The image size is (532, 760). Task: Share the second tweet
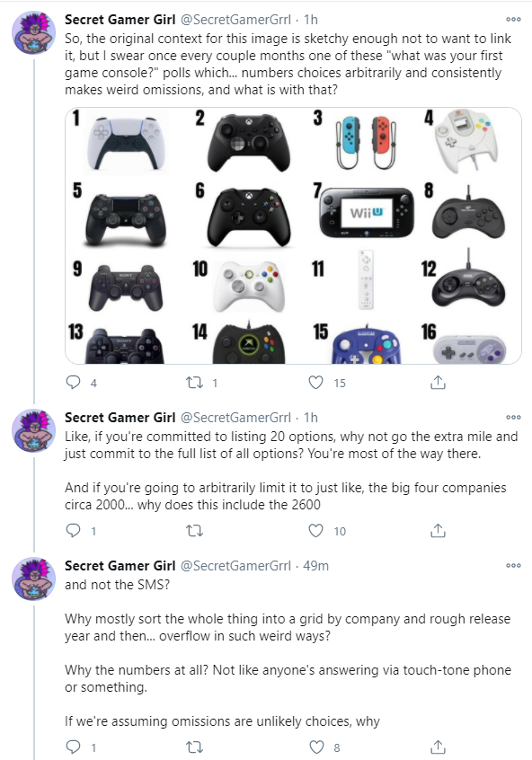point(438,531)
